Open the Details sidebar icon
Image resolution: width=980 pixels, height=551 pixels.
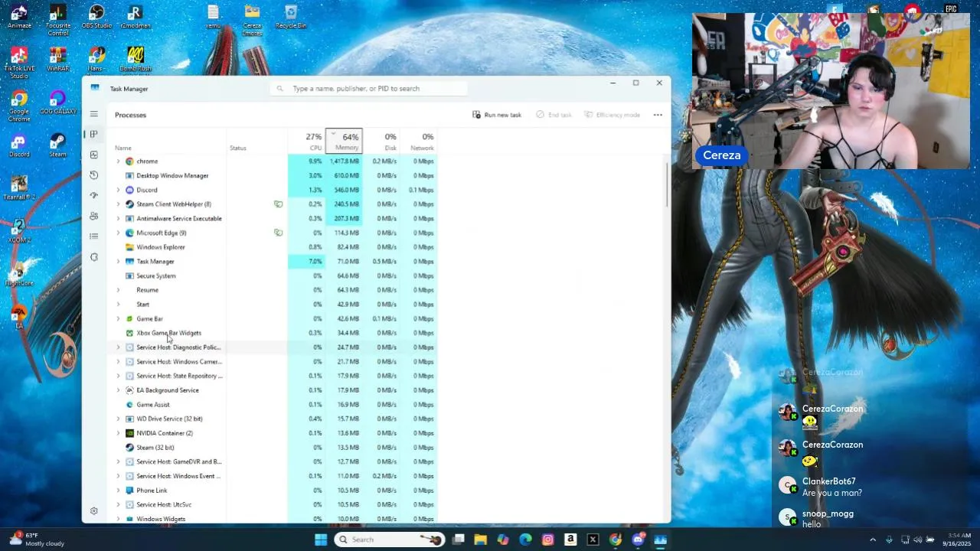point(93,236)
